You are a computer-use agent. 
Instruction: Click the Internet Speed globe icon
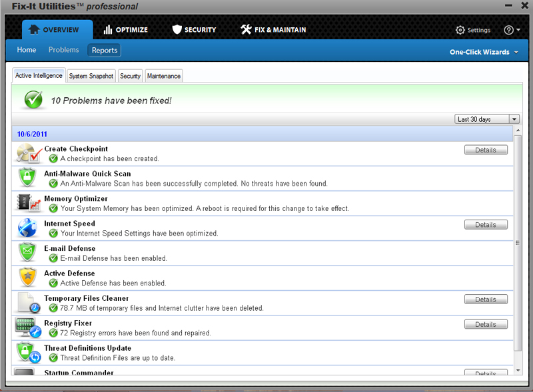point(28,228)
